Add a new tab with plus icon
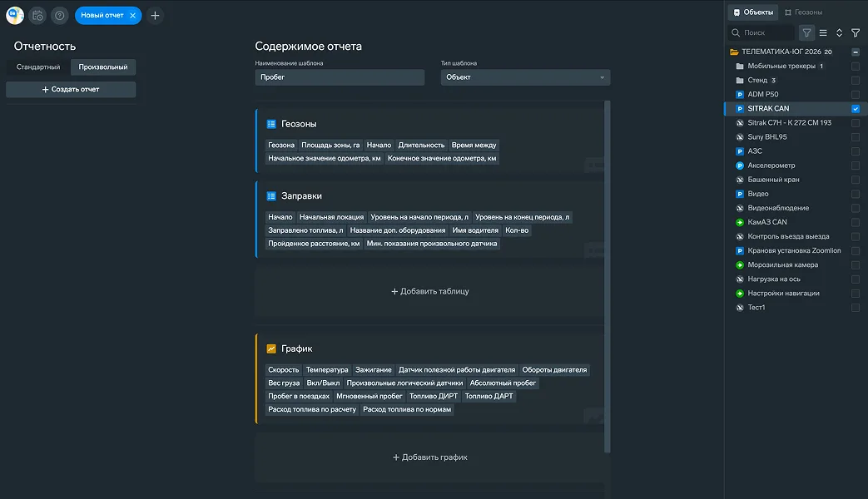Viewport: 868px width, 499px height. click(155, 16)
